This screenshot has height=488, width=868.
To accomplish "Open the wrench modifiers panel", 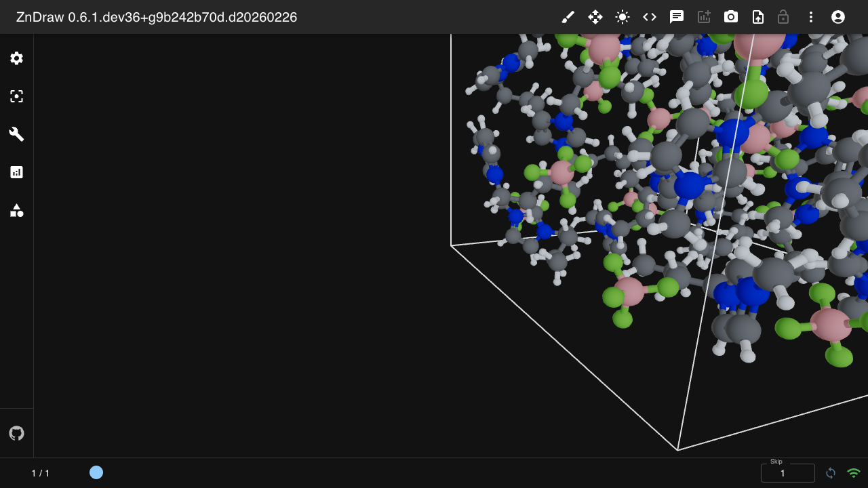I will pyautogui.click(x=17, y=134).
